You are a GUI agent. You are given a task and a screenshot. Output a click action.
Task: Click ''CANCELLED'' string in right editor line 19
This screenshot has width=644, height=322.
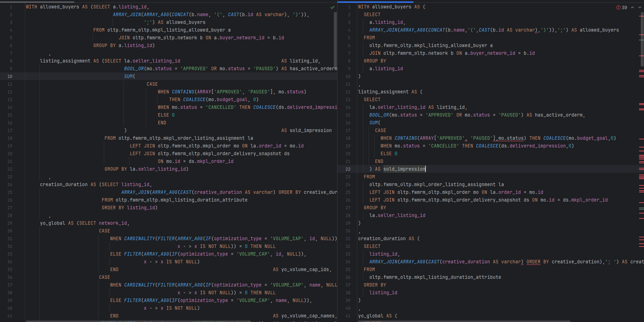(x=444, y=146)
